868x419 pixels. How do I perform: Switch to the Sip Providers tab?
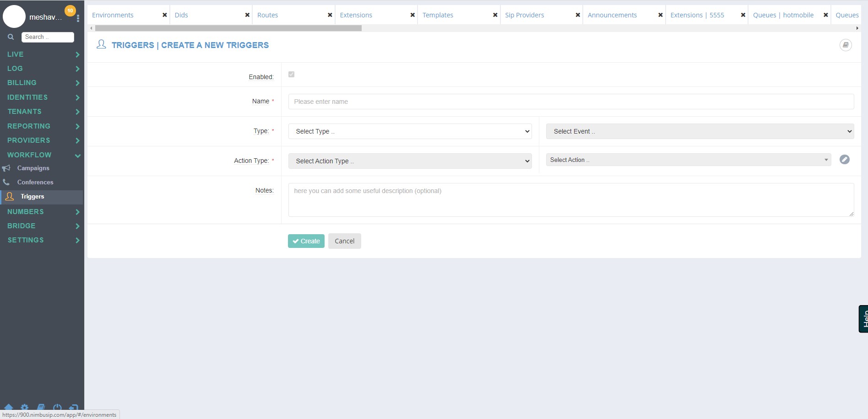coord(525,15)
